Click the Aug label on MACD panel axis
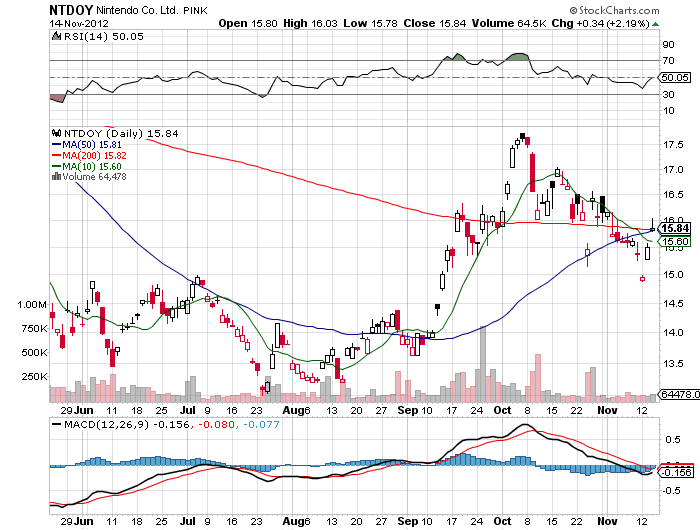Viewport: 700px width, 530px height. click(292, 521)
